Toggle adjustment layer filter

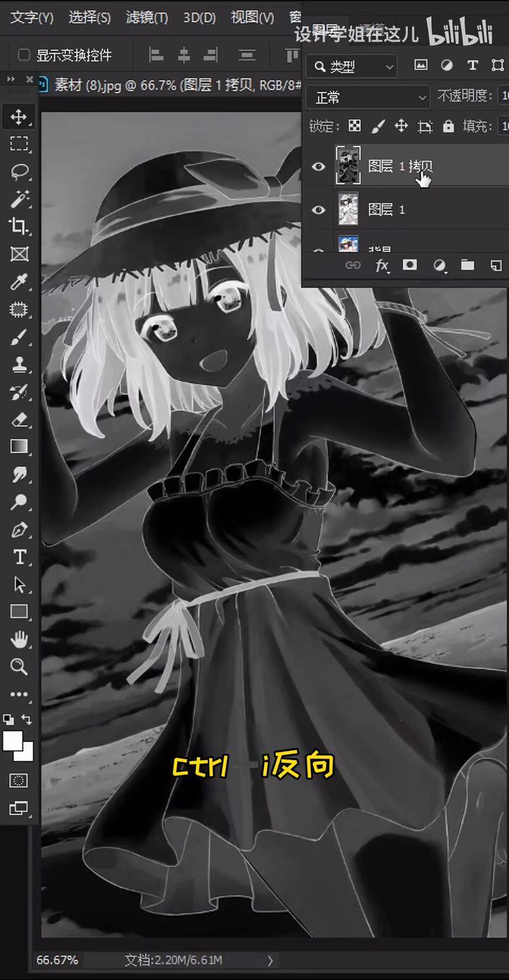point(447,65)
